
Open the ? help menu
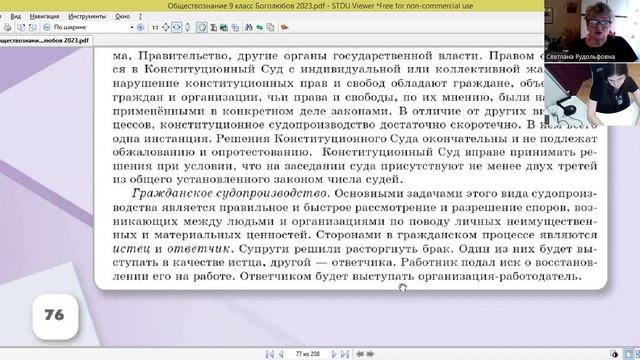(x=140, y=16)
